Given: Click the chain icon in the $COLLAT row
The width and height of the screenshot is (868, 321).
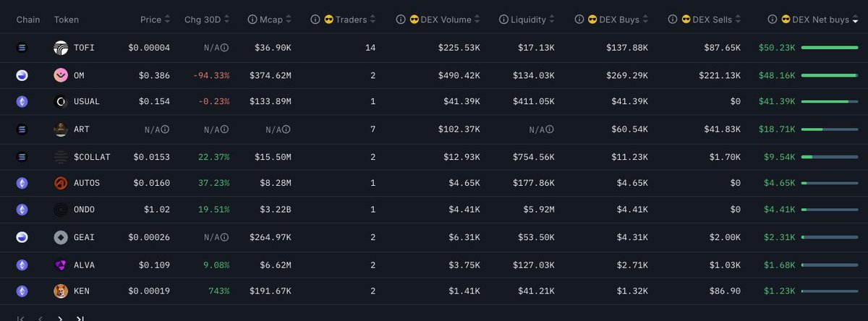Looking at the screenshot, I should (22, 156).
